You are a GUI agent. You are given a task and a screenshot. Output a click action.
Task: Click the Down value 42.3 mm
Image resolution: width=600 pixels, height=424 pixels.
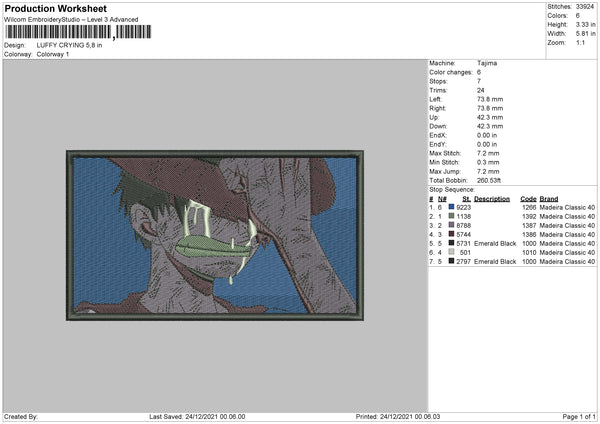click(490, 126)
